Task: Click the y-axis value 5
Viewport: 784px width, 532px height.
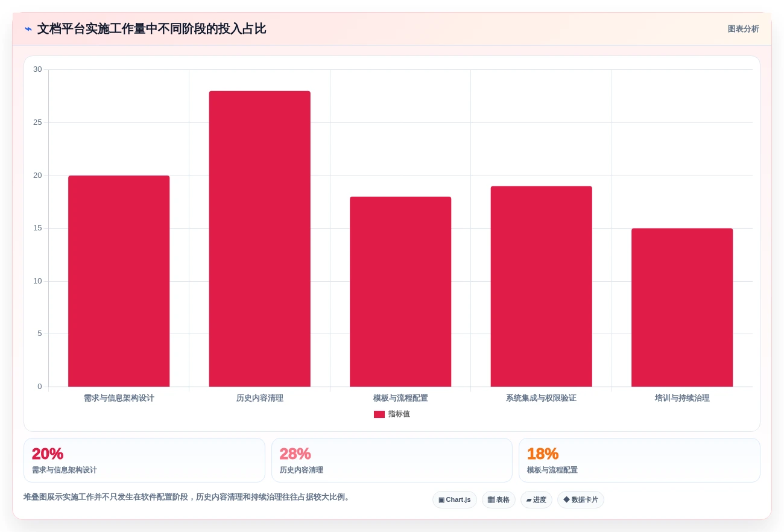Action: pyautogui.click(x=40, y=334)
